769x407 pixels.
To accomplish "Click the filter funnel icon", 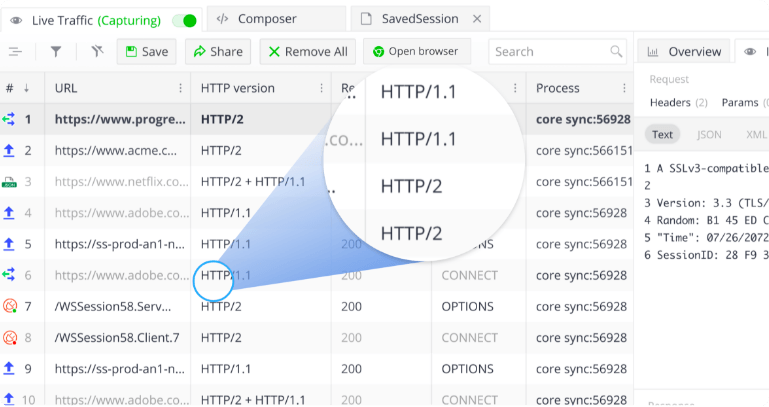I will point(56,52).
